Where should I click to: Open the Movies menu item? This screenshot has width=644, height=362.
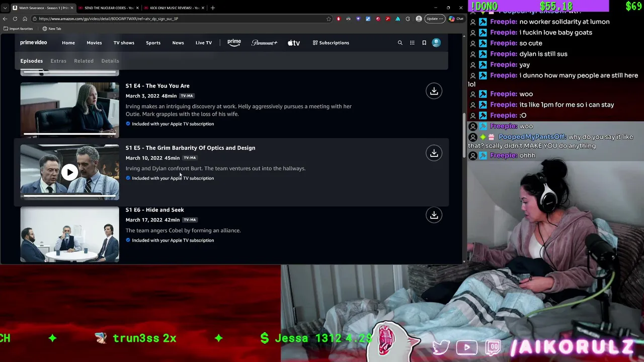94,43
